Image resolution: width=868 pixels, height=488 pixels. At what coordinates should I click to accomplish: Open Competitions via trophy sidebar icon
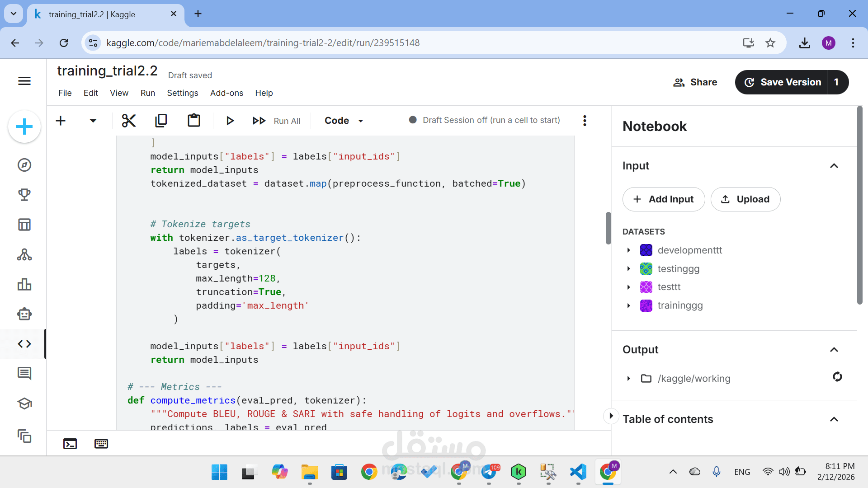point(24,195)
